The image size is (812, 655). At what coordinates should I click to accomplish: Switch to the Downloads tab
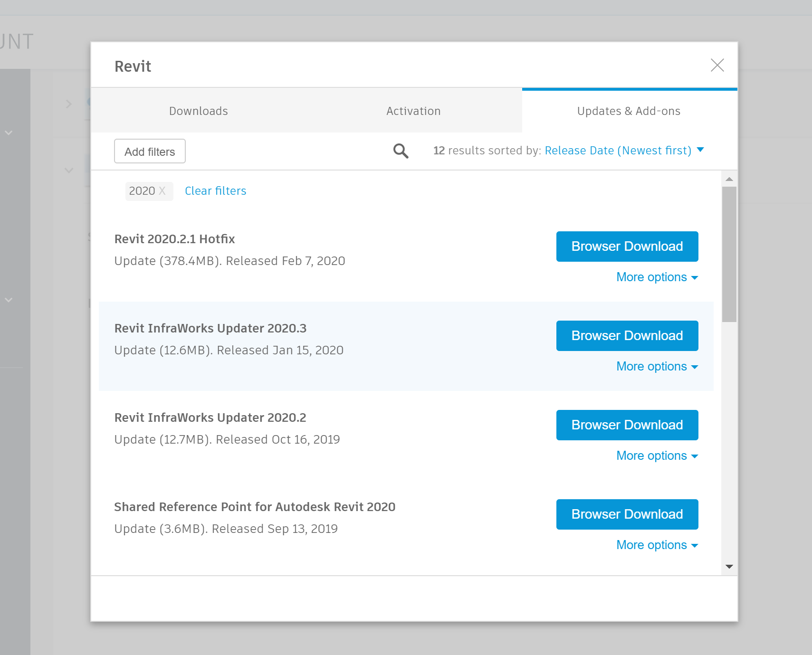pyautogui.click(x=199, y=111)
